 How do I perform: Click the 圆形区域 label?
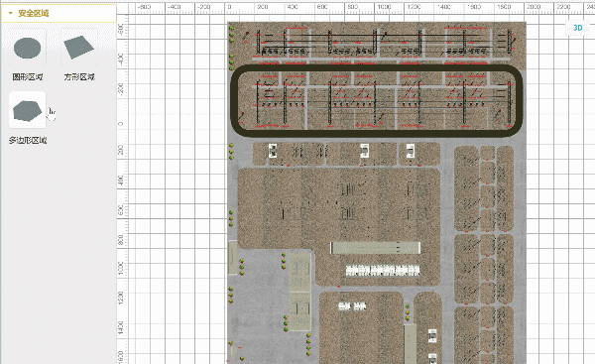tap(28, 77)
